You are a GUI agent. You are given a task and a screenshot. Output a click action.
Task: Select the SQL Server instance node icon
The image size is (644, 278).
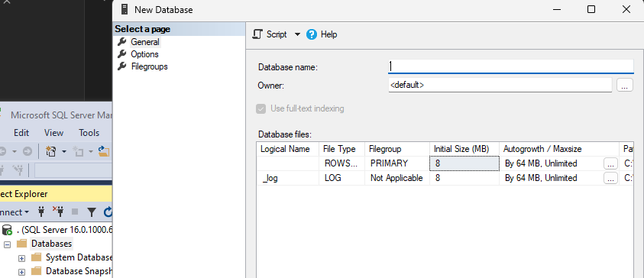tap(7, 230)
